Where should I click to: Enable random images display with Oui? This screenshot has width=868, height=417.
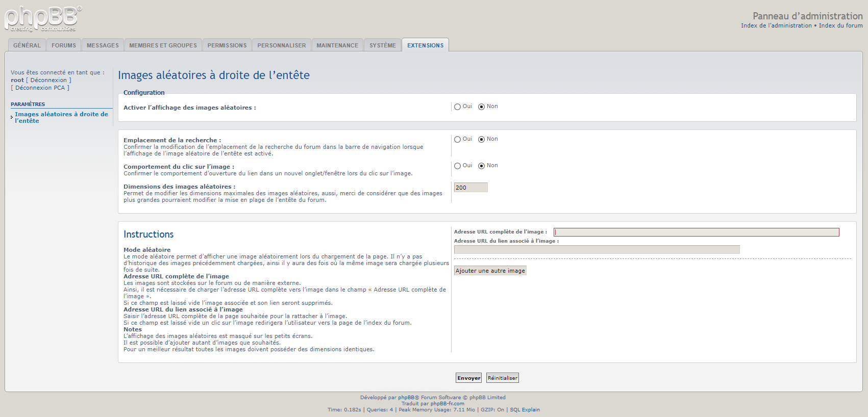(x=458, y=107)
